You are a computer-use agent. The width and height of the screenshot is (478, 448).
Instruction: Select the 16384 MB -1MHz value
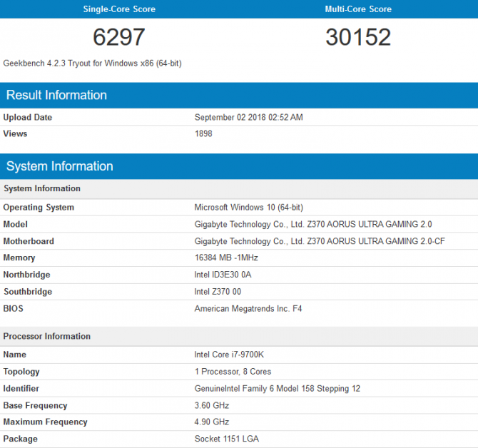(x=226, y=258)
